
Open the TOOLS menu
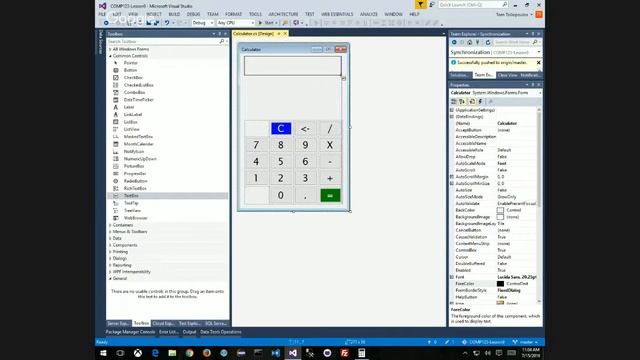[256, 14]
